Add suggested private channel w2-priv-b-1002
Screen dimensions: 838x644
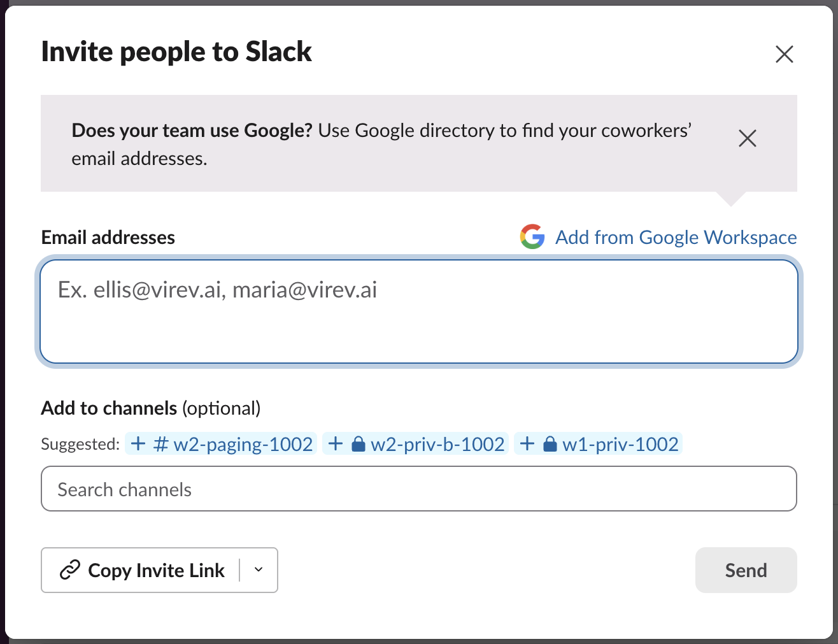[x=416, y=444]
